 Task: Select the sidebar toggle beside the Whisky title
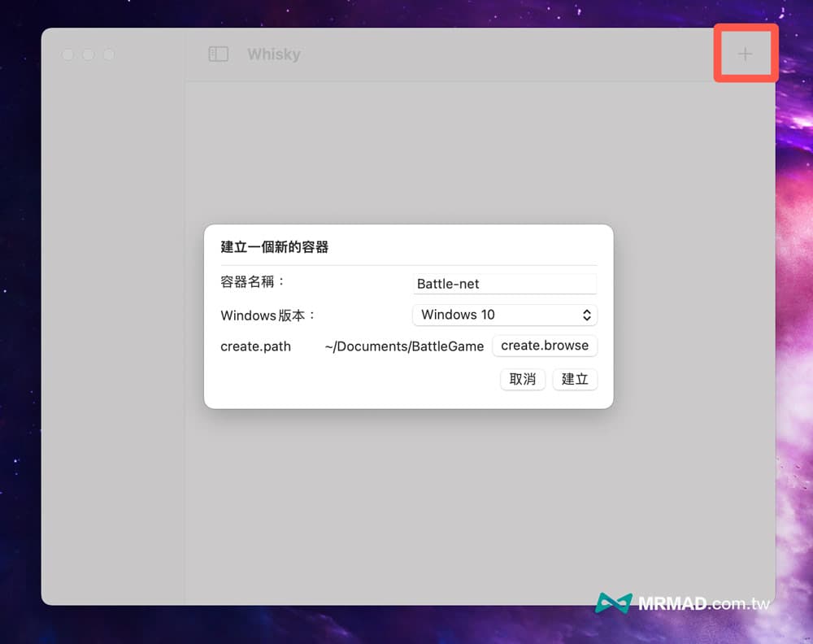pyautogui.click(x=217, y=53)
